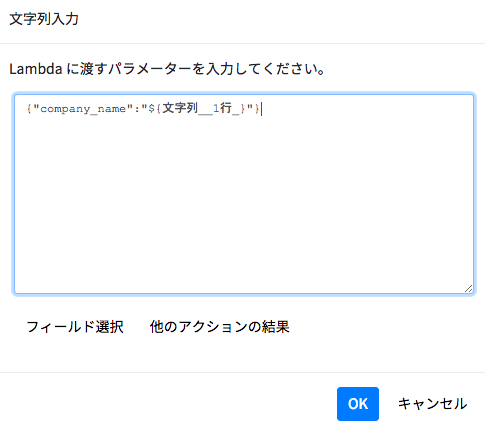
Task: Click the dollar sign in the JSON text
Action: (151, 109)
